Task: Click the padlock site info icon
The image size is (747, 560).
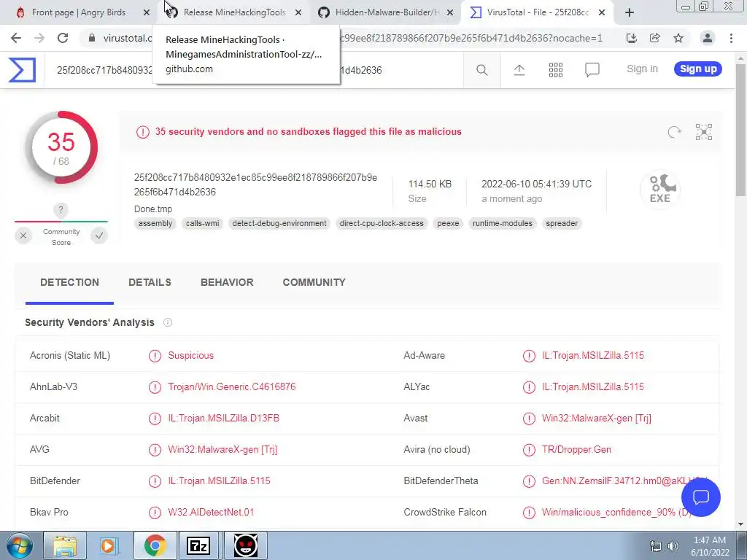Action: [x=92, y=38]
